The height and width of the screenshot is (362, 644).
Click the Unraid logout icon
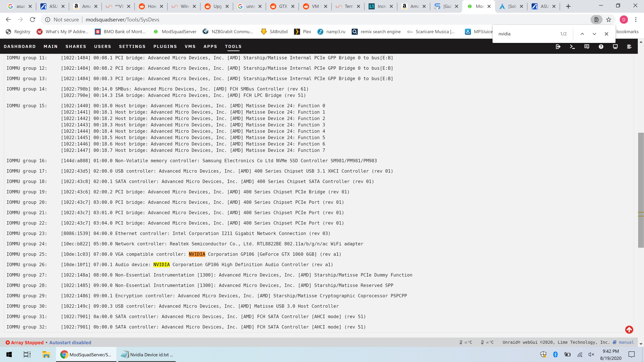[558, 46]
